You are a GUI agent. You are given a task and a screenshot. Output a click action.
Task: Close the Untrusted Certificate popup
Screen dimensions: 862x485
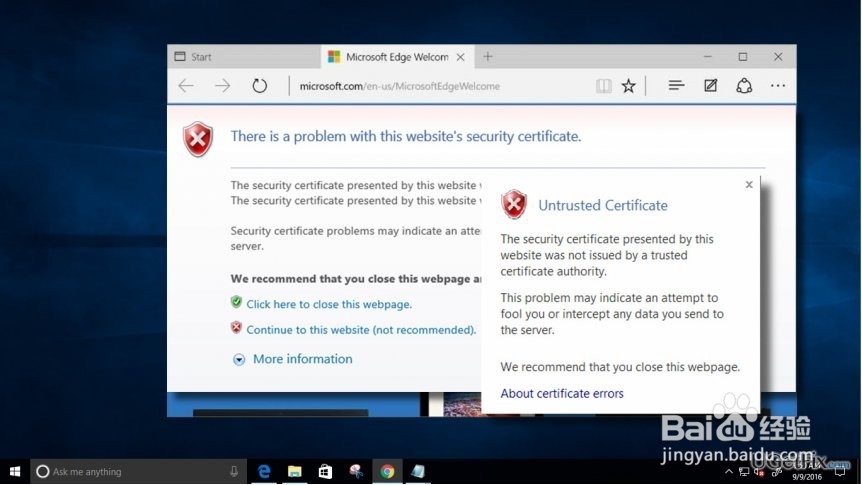[749, 185]
